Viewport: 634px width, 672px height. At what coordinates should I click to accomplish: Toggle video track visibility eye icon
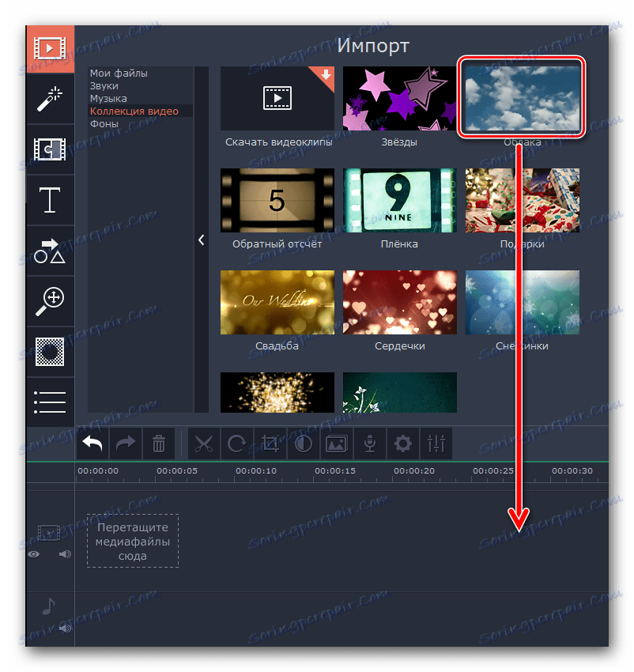(34, 554)
